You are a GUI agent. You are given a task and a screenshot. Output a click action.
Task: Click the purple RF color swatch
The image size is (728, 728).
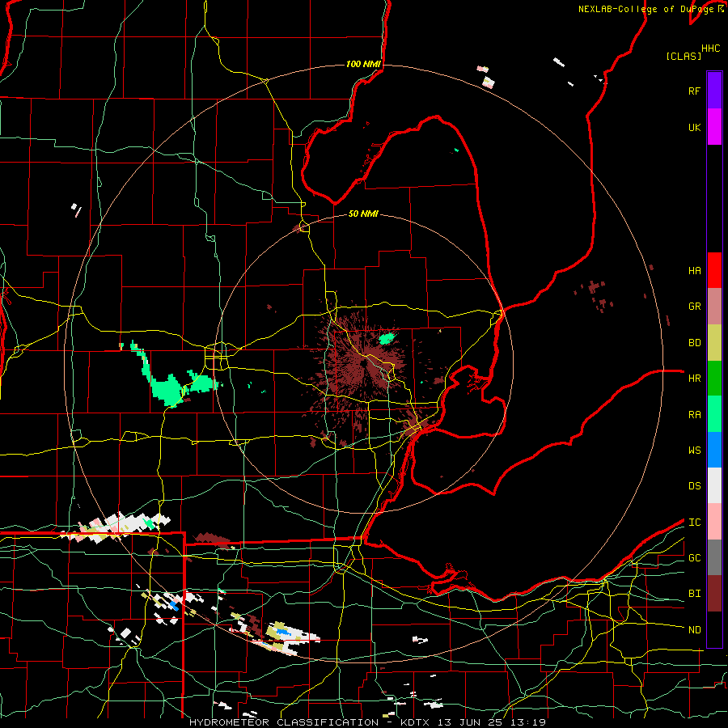pos(714,91)
